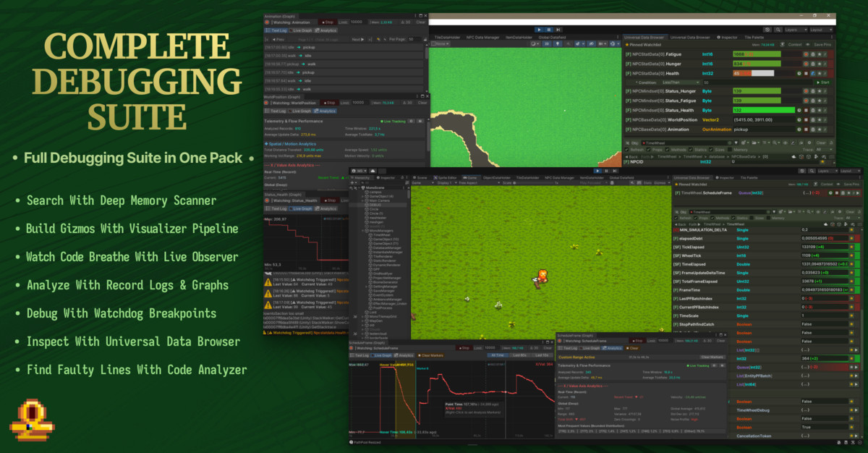Click Pause in the upper editor toolbar
868x453 pixels.
click(549, 30)
